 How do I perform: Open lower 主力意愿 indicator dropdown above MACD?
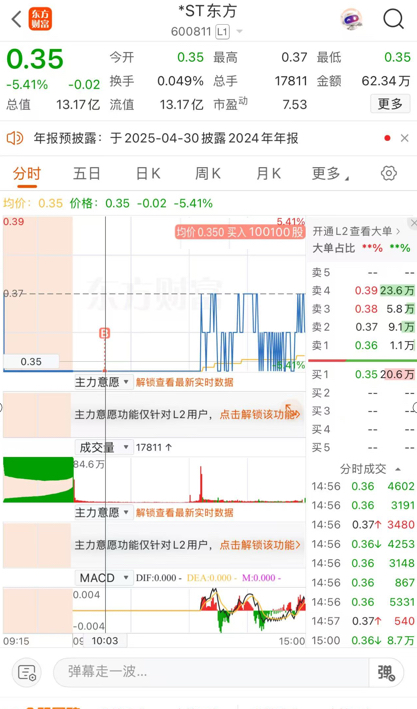102,512
